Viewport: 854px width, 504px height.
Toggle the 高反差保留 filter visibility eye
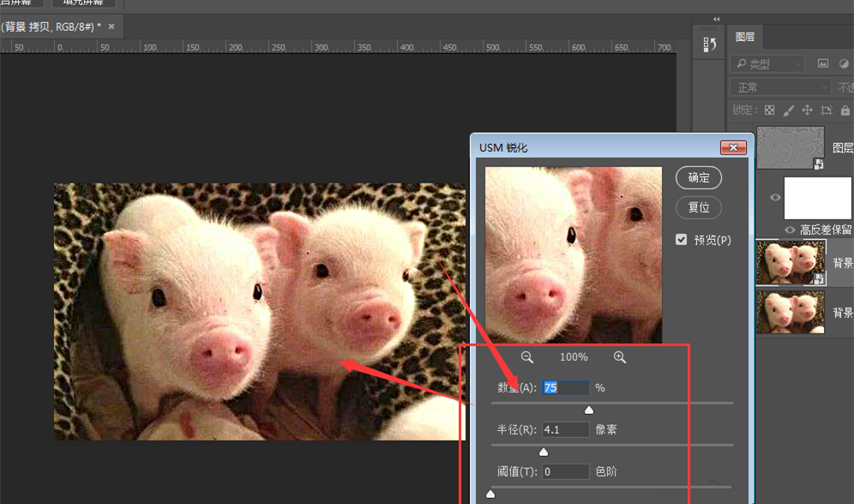point(790,230)
